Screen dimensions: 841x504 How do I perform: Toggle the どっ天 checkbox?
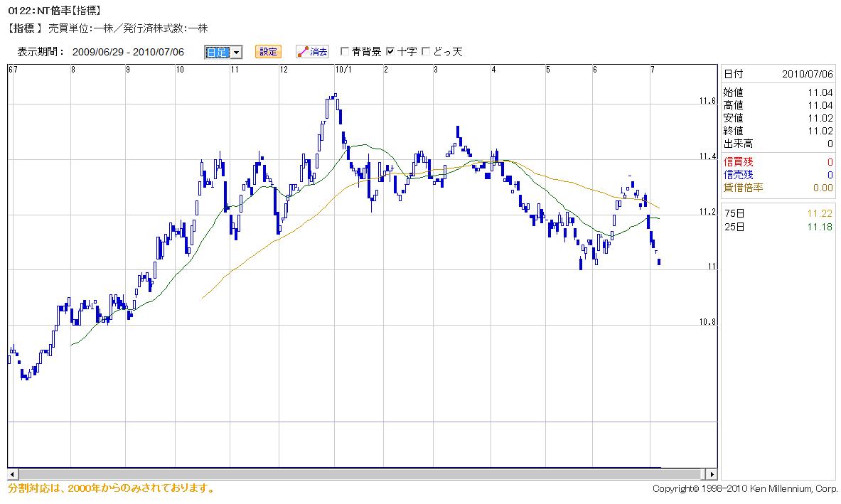click(x=427, y=52)
